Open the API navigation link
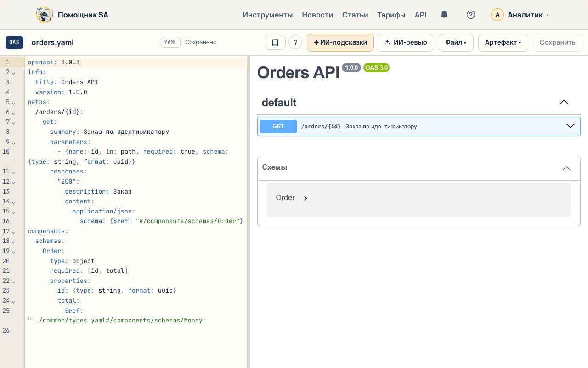588x368 pixels. (421, 15)
